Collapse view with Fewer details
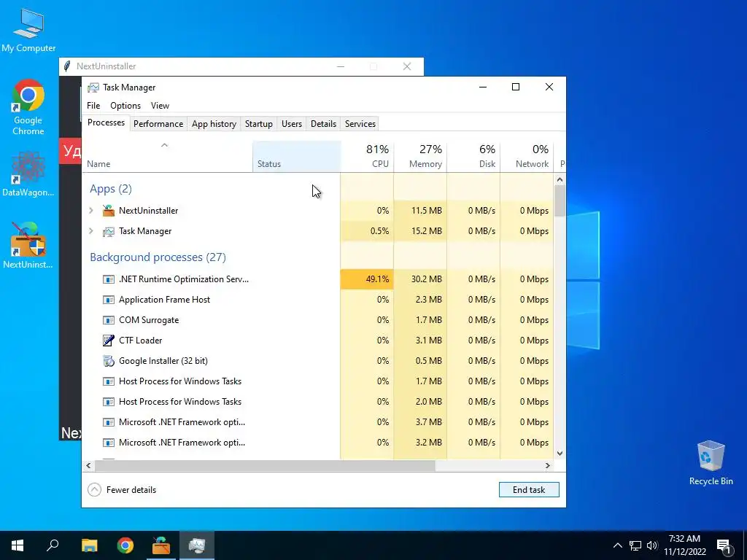Image resolution: width=747 pixels, height=560 pixels. click(x=122, y=489)
